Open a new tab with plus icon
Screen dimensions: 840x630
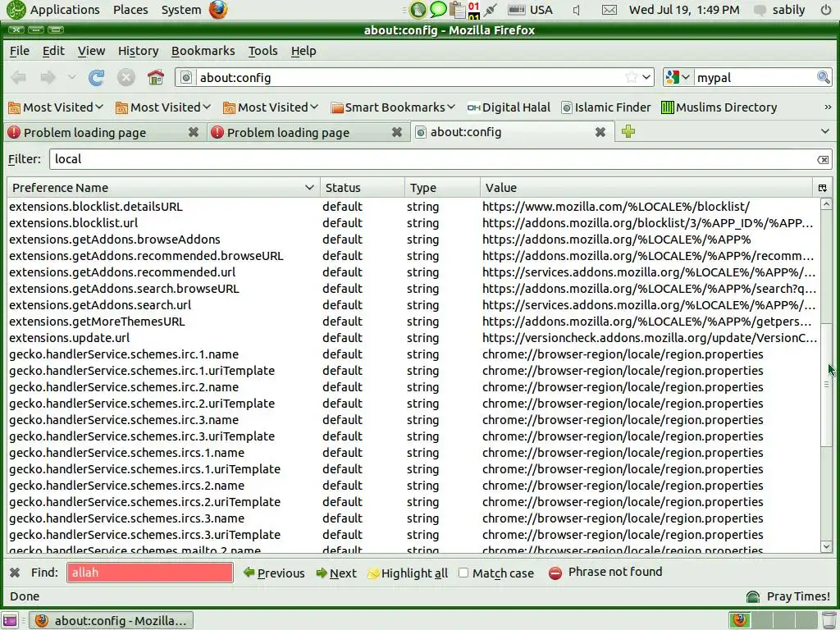click(628, 131)
